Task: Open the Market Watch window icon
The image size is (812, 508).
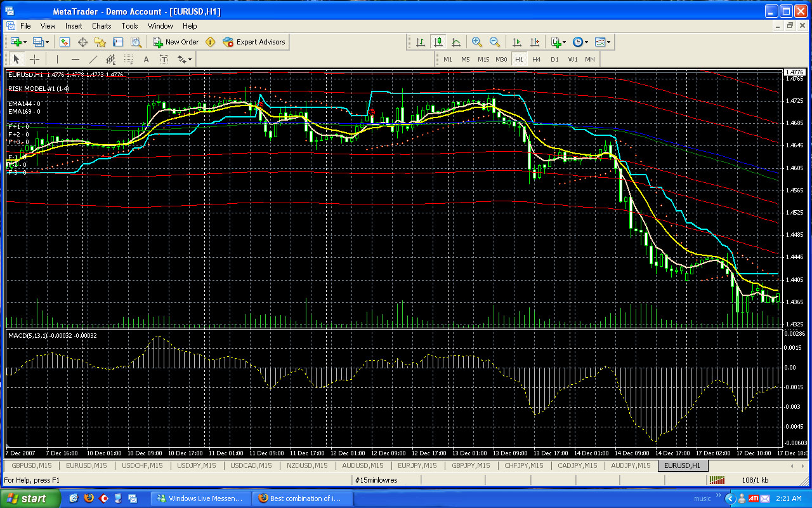Action: coord(65,42)
